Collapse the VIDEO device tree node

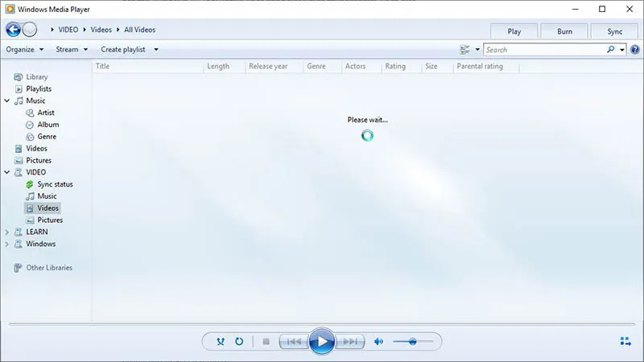(x=7, y=172)
